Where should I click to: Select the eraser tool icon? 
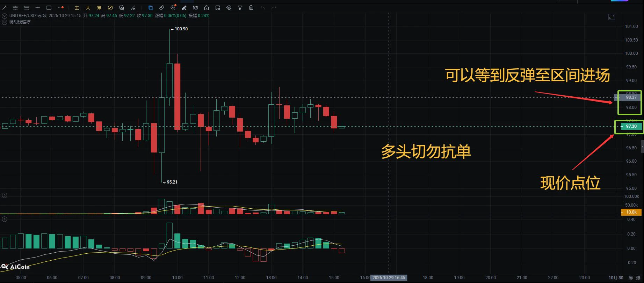coord(184,8)
